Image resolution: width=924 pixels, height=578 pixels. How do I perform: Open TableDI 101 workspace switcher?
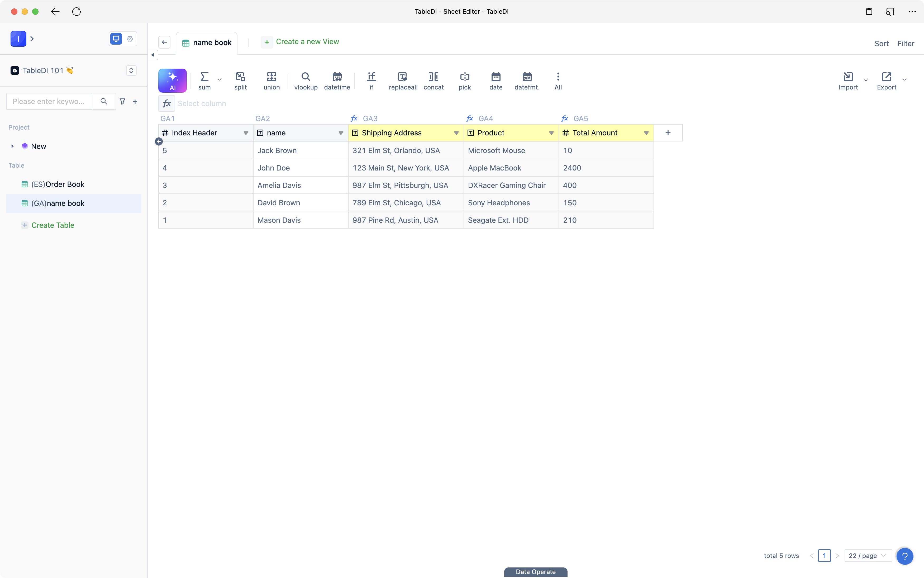pos(131,70)
